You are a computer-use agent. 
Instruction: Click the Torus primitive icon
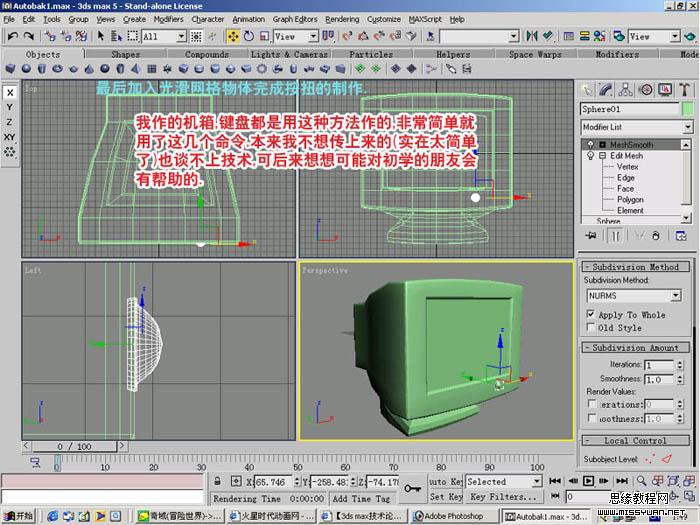(57, 69)
